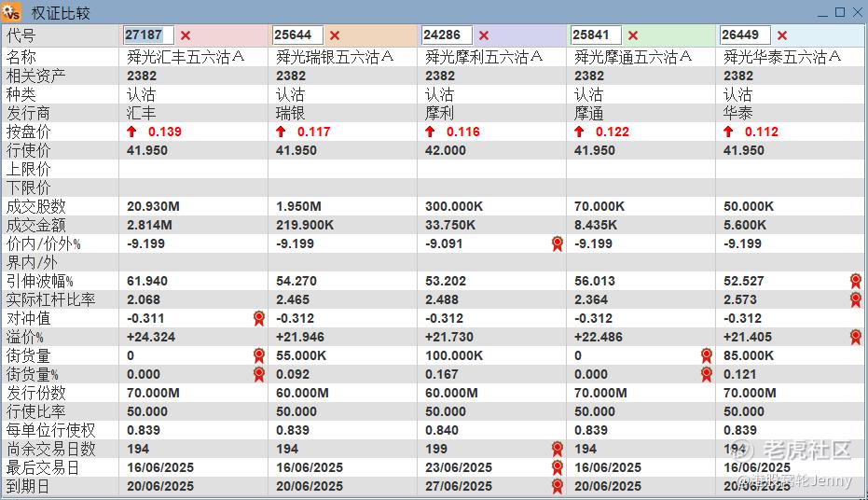868x500 pixels.
Task: Click the ribbon in 27187's 街货量% row
Action: [258, 374]
